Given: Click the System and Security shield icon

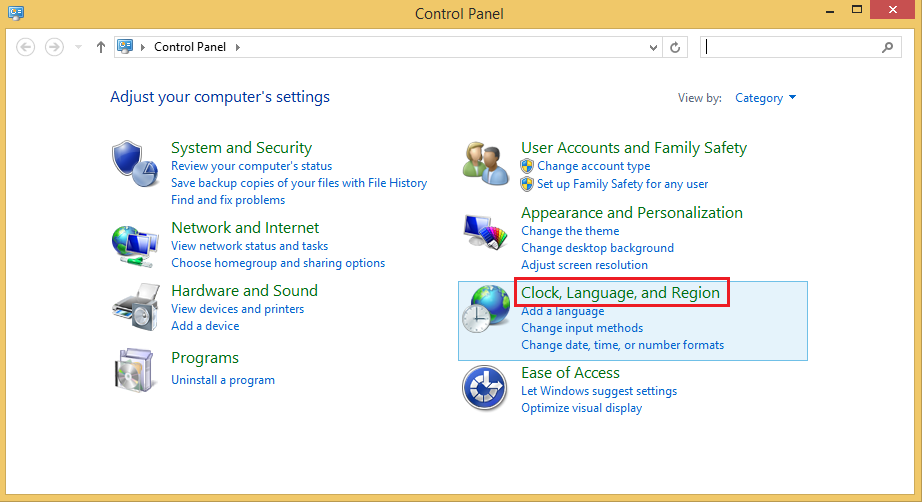Looking at the screenshot, I should click(x=134, y=163).
